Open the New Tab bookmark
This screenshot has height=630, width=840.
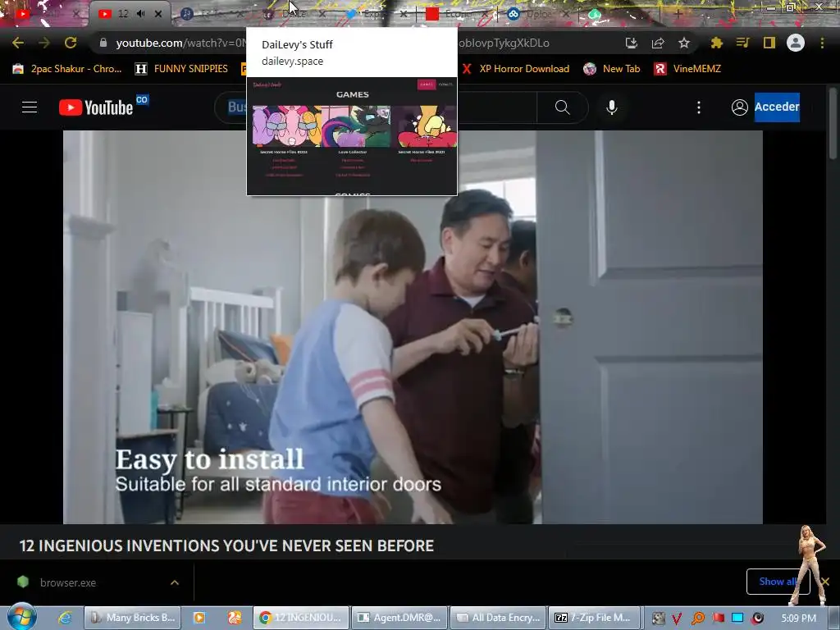coord(612,69)
